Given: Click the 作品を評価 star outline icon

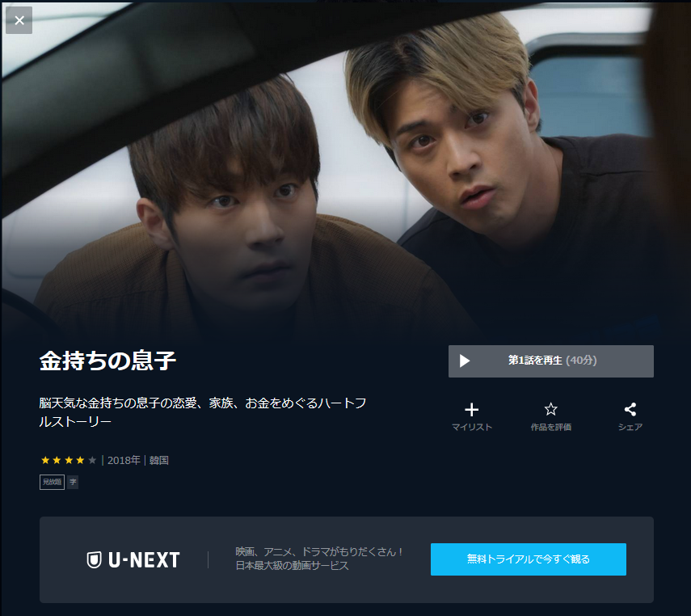Looking at the screenshot, I should (x=551, y=409).
